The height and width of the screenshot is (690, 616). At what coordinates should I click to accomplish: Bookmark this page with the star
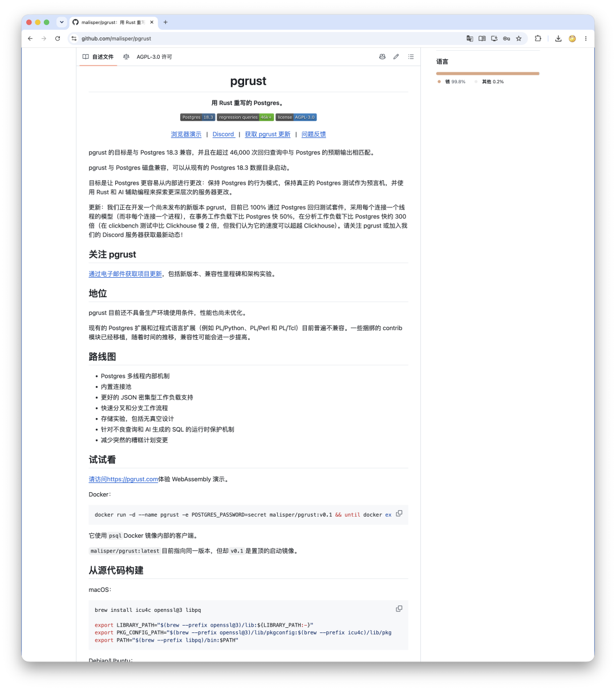tap(518, 39)
